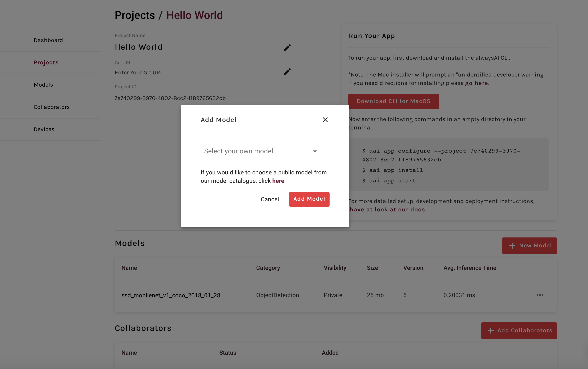Open the Devices sidebar item
Screen dimensions: 588x369
pyautogui.click(x=44, y=129)
